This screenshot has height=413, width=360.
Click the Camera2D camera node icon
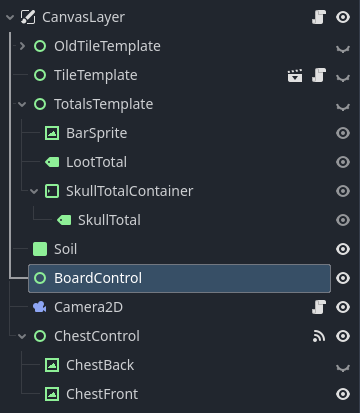coord(40,307)
